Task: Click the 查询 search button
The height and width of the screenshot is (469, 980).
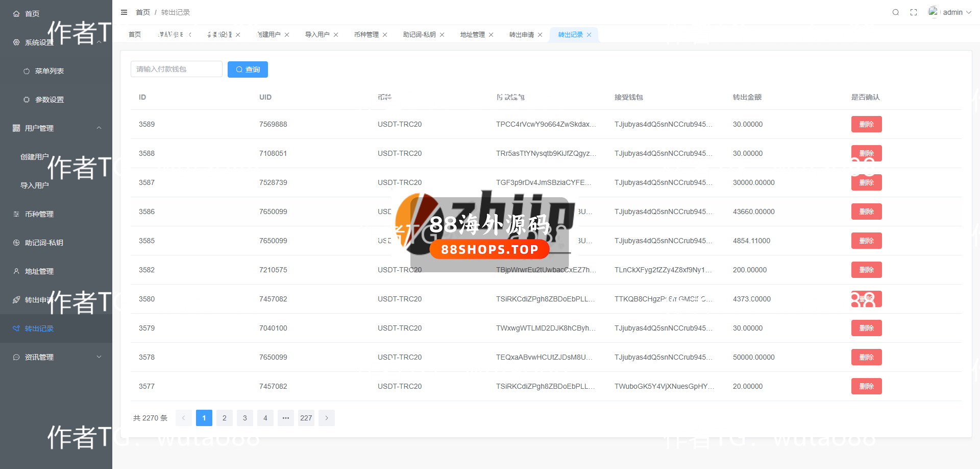Action: [248, 69]
